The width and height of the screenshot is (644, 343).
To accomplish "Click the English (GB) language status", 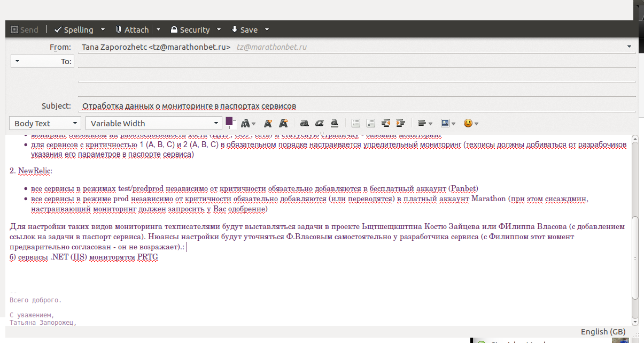I will click(603, 332).
